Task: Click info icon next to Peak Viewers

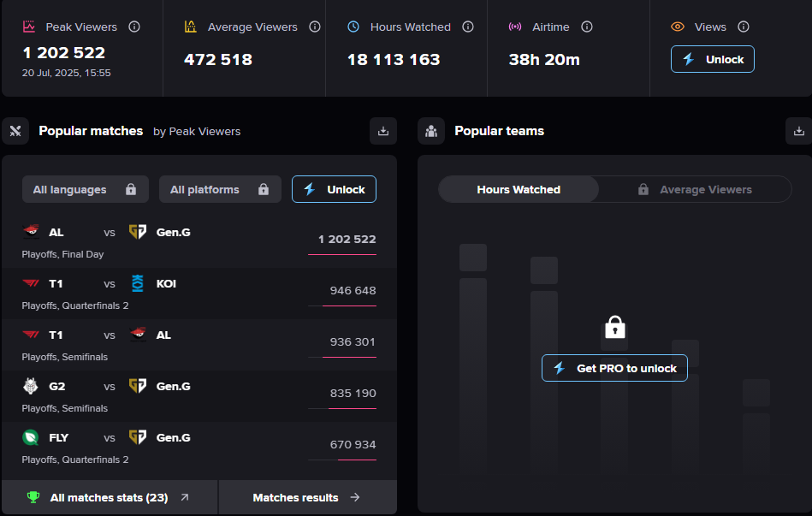Action: pyautogui.click(x=134, y=27)
